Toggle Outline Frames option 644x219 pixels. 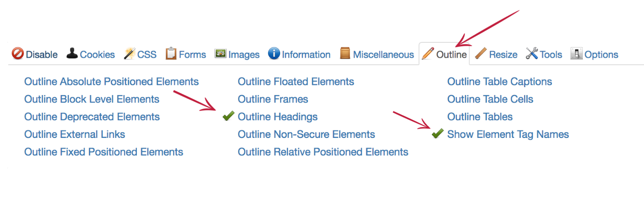(273, 99)
